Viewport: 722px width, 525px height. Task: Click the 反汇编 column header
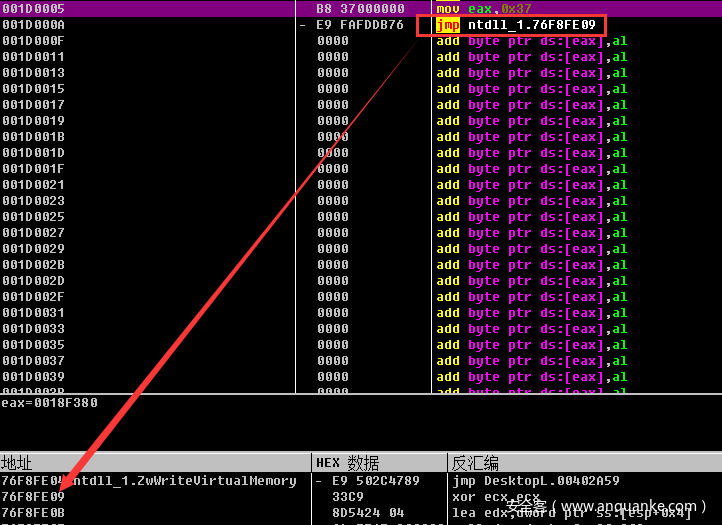click(474, 463)
